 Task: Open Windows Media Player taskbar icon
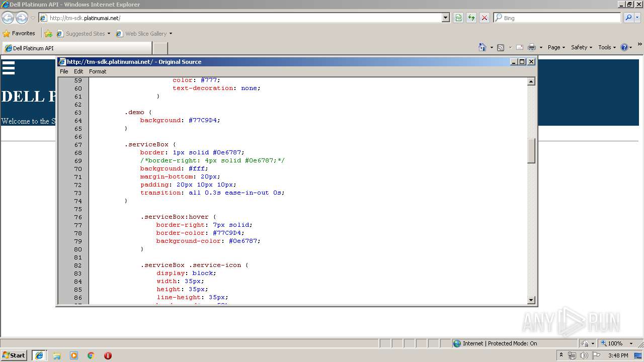(x=74, y=355)
